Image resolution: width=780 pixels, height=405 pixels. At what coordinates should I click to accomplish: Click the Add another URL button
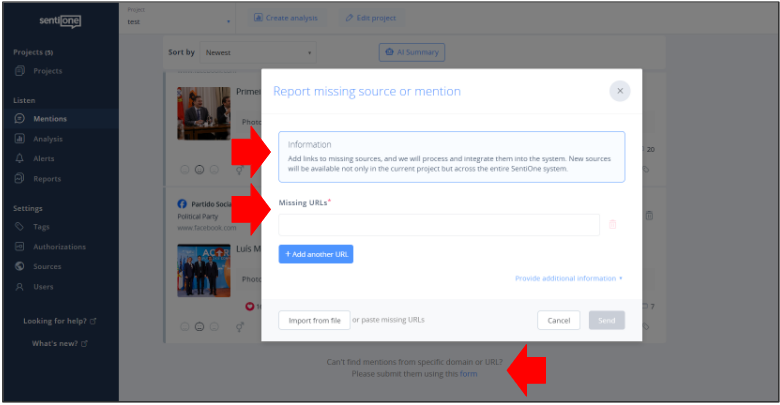(x=316, y=254)
